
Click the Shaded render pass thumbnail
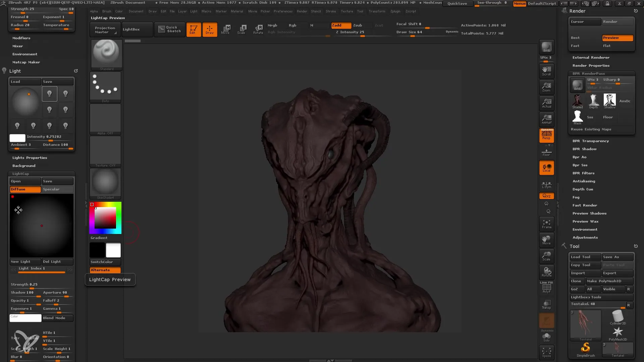click(577, 101)
